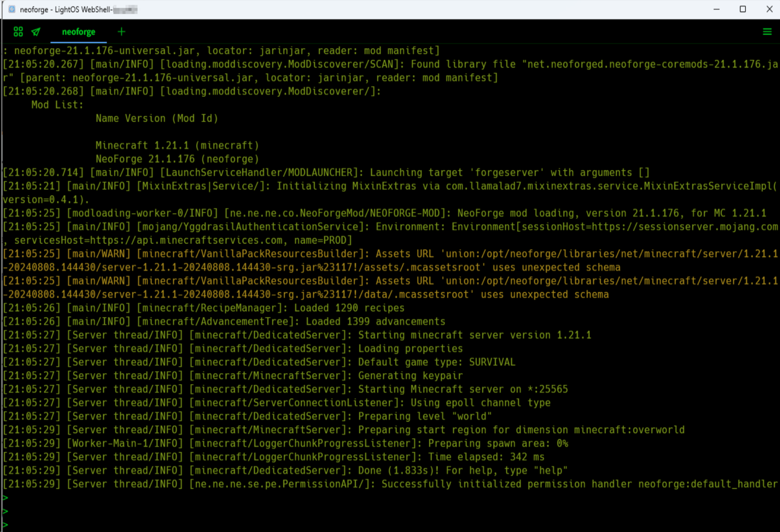This screenshot has height=532, width=780.
Task: Click the 'Generating keypair' log line
Action: click(x=233, y=376)
